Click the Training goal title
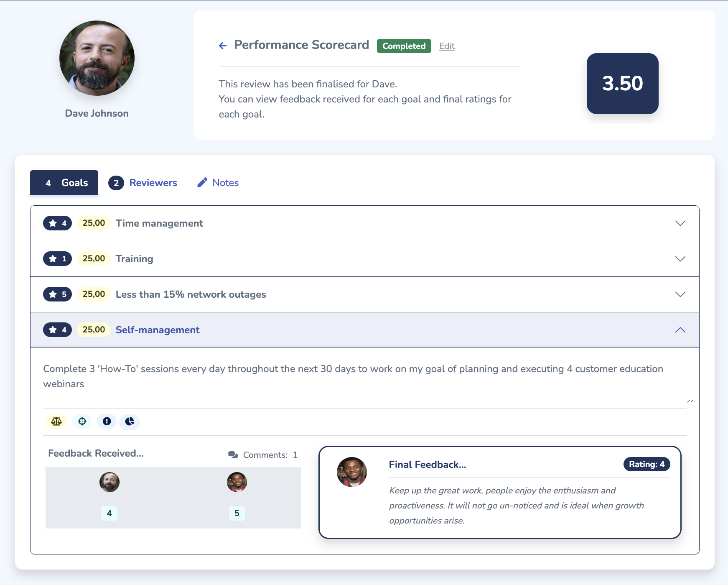The width and height of the screenshot is (728, 585). 135,259
